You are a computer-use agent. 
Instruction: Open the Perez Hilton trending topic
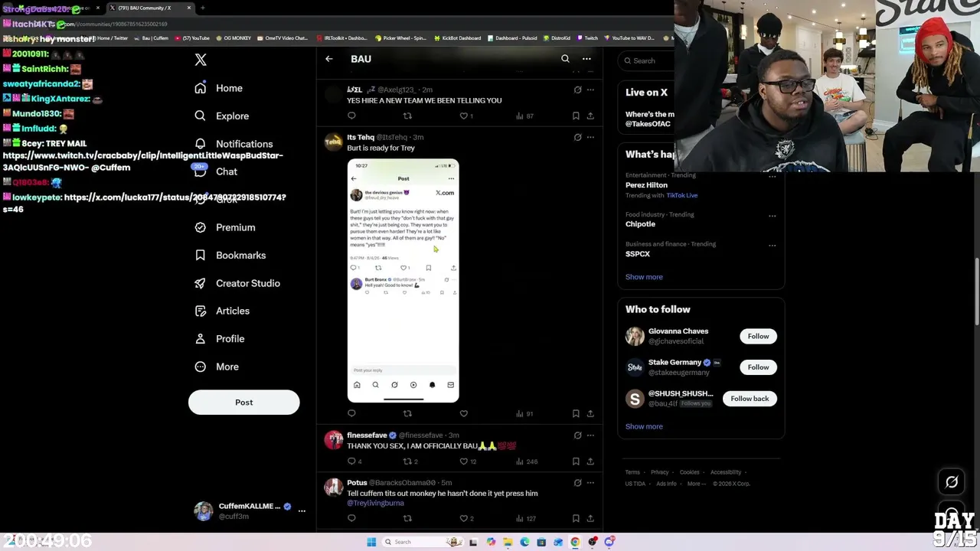646,185
